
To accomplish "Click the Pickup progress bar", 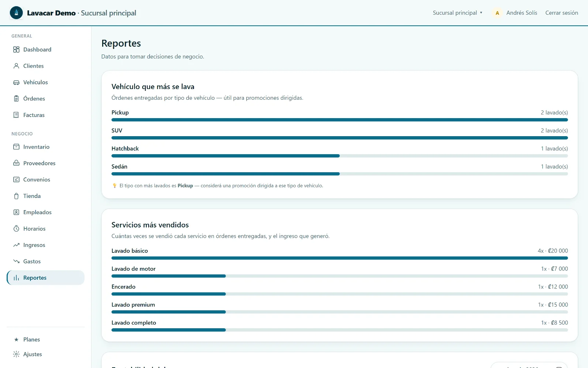I will [x=340, y=120].
